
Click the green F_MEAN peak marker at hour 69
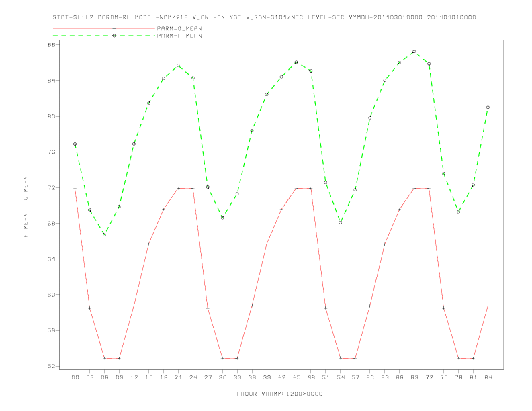414,52
